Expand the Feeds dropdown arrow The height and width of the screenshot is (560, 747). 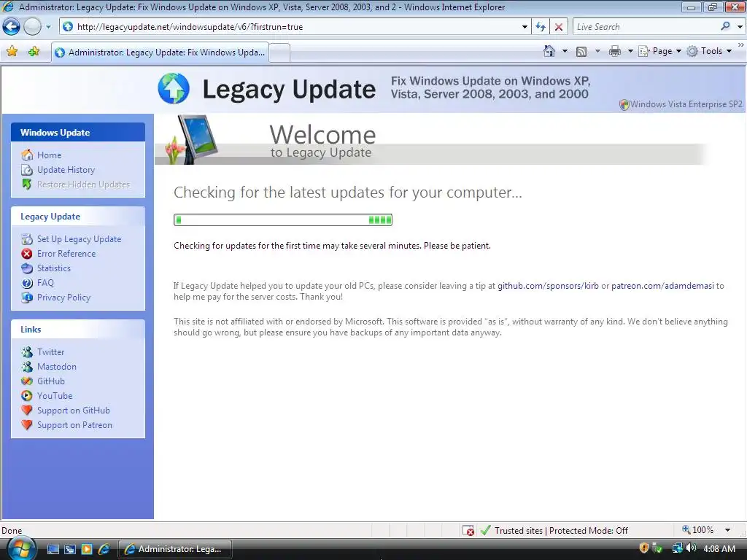coord(597,51)
